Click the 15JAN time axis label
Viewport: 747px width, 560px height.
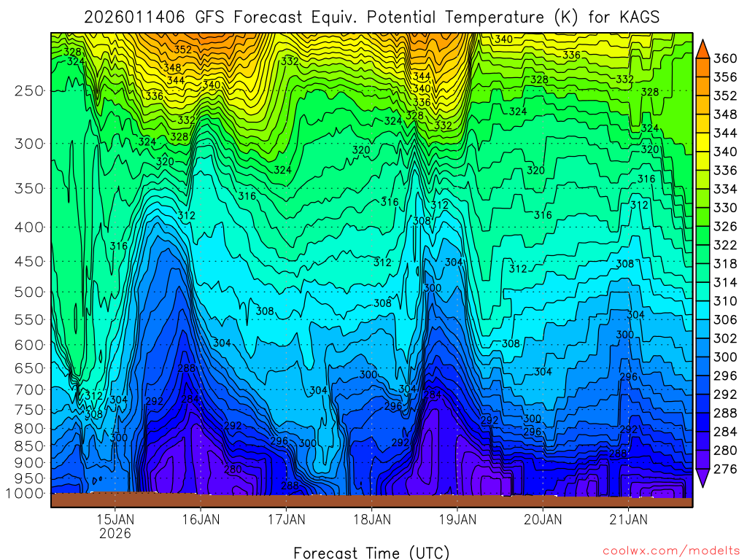[115, 519]
